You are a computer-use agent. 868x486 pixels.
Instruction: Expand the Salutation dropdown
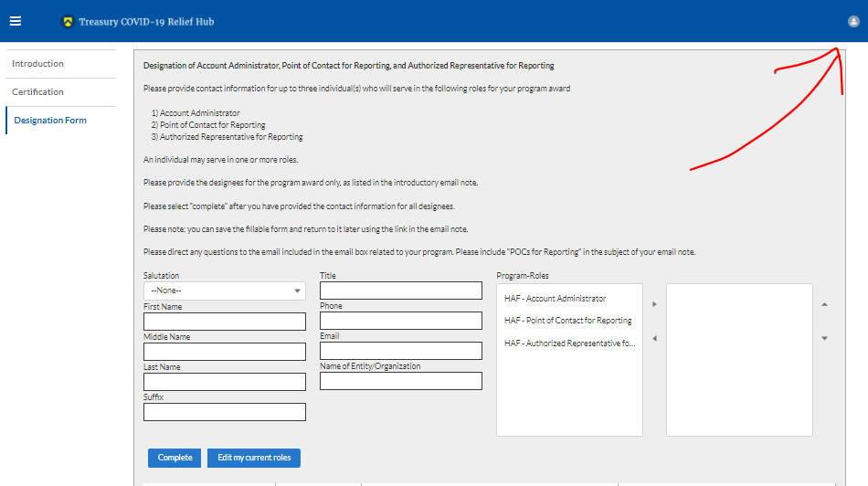click(224, 291)
